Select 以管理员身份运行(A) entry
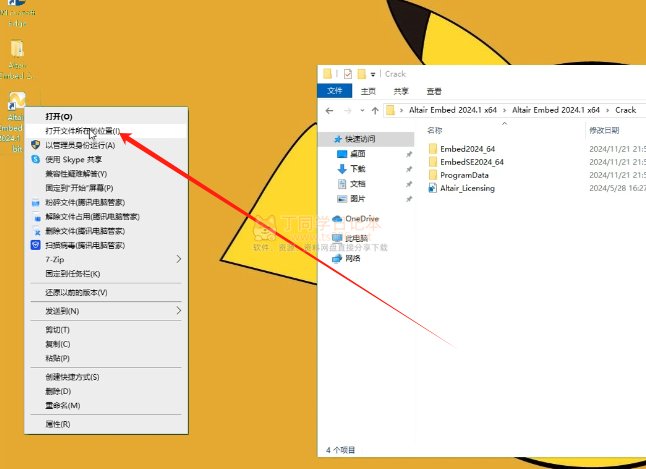Viewport: 646px width, 469px height. 80,145
